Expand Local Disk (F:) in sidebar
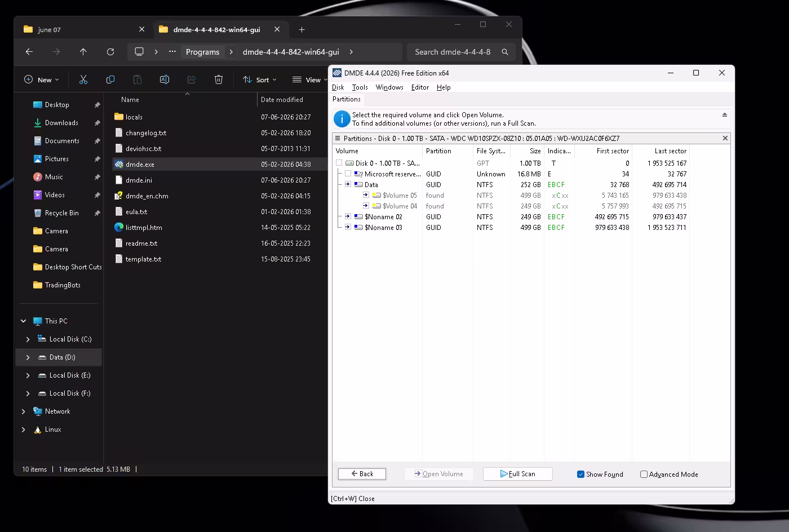This screenshot has height=532, width=789. coord(28,393)
